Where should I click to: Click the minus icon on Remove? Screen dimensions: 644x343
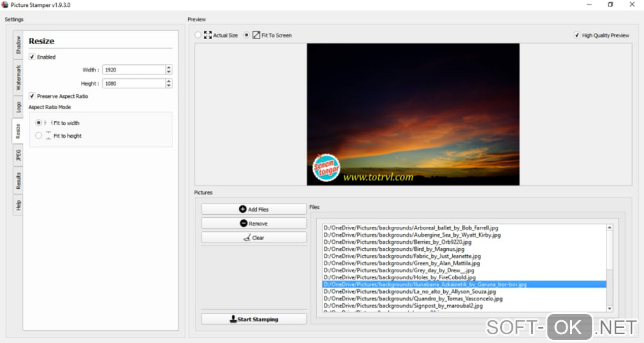tap(244, 223)
